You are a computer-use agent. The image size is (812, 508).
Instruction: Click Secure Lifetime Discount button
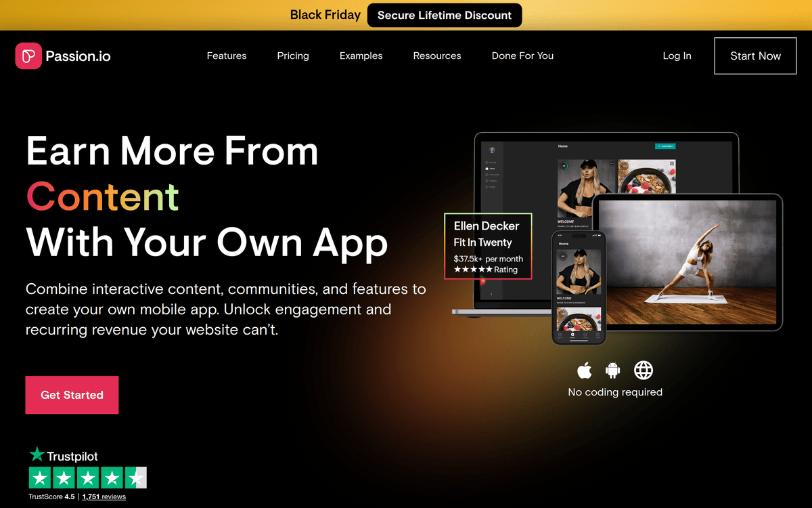pos(445,15)
